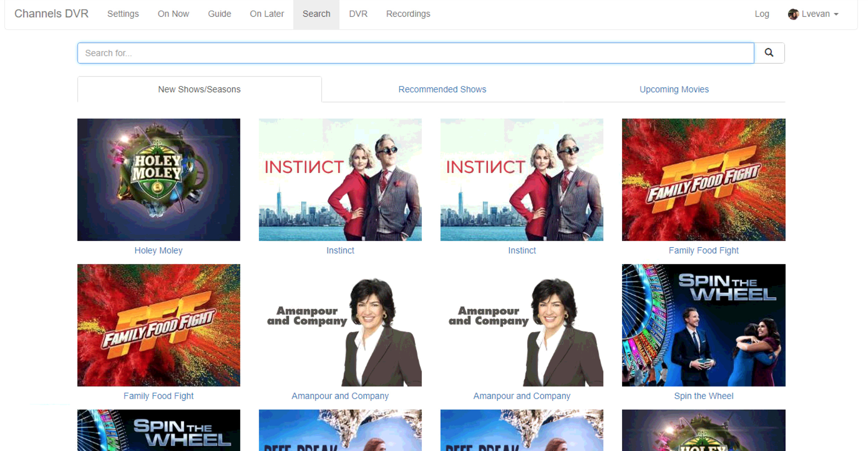This screenshot has height=451, width=868.
Task: Go to the Recordings menu item
Action: tap(408, 14)
